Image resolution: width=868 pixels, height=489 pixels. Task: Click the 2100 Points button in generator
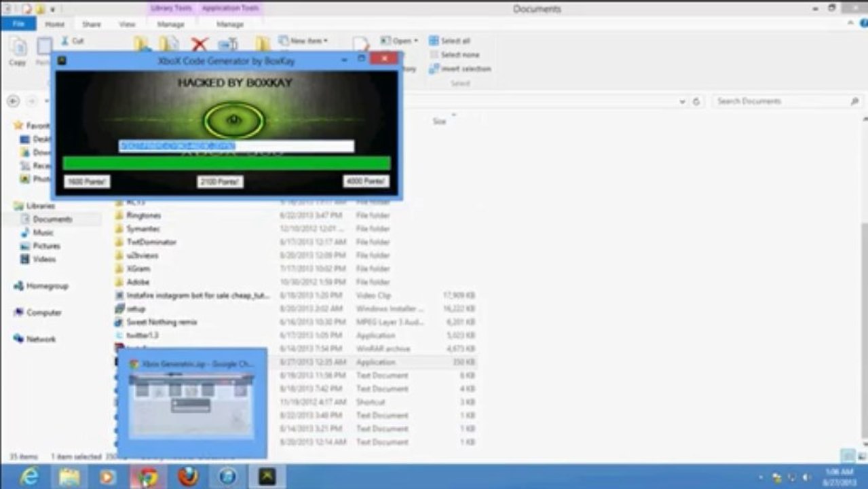[220, 182]
